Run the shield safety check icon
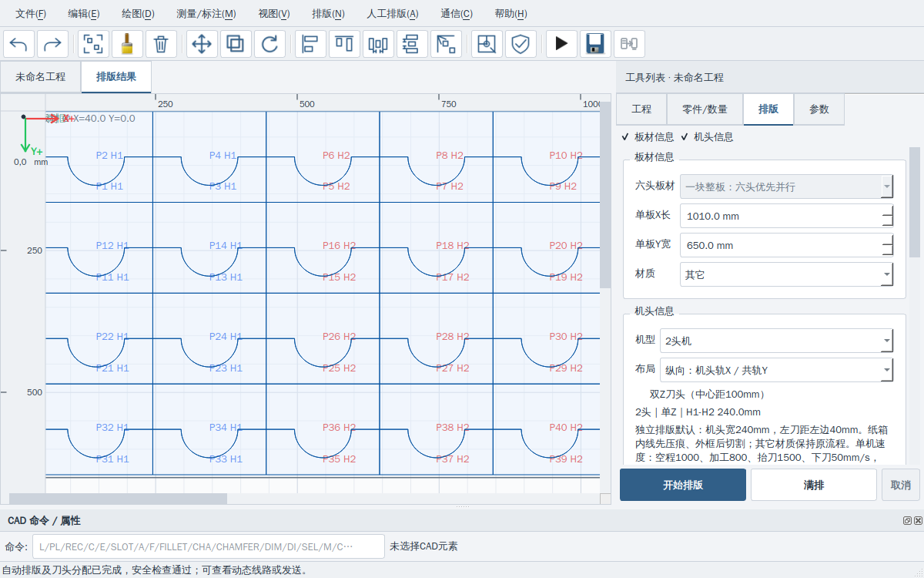Viewport: 924px width, 578px height. (x=521, y=44)
